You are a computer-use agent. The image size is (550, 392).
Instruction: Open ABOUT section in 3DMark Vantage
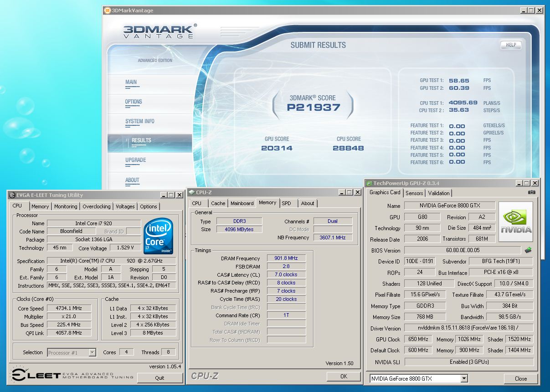coord(133,181)
